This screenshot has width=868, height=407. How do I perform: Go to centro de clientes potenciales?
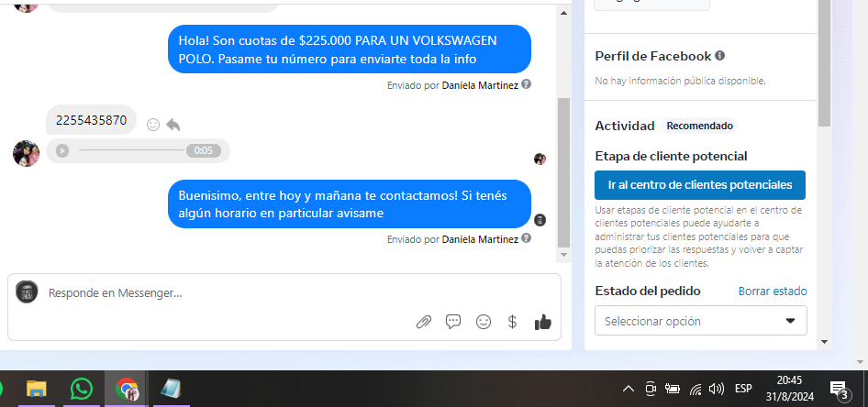coord(700,184)
